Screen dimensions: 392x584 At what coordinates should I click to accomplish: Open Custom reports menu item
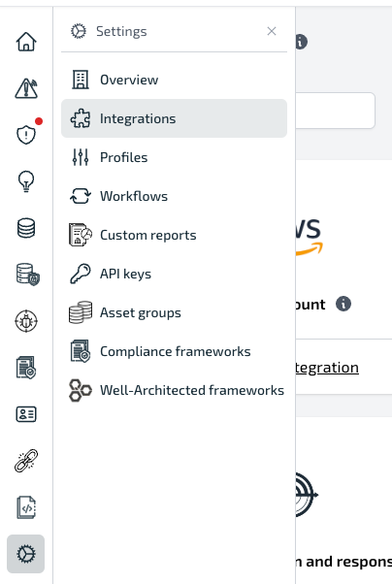174,235
